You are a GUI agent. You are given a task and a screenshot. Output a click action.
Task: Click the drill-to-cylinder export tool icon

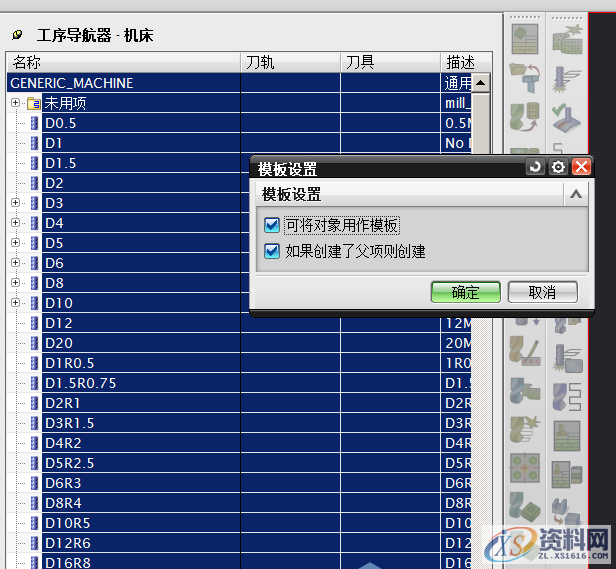click(524, 117)
